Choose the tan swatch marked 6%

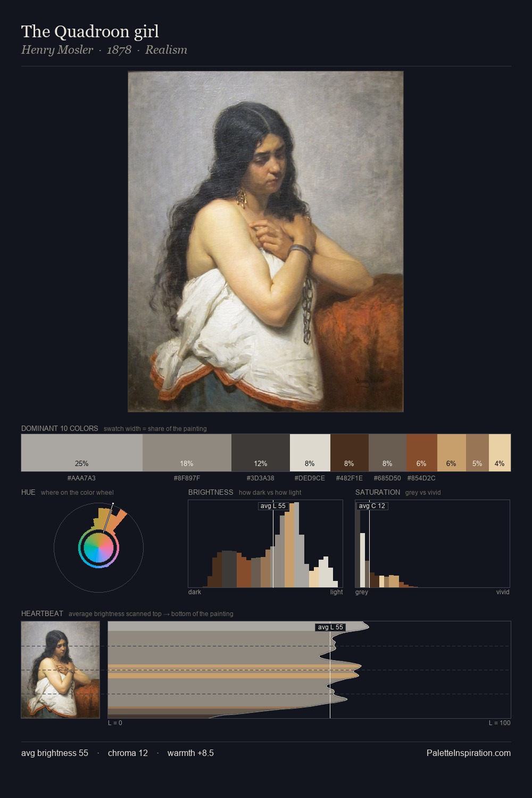pyautogui.click(x=452, y=453)
